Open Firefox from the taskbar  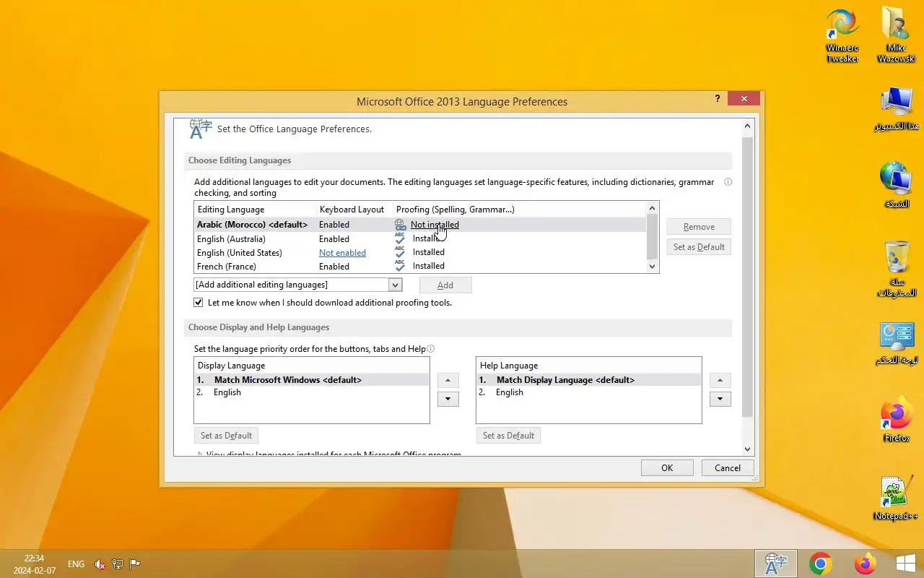pos(864,564)
